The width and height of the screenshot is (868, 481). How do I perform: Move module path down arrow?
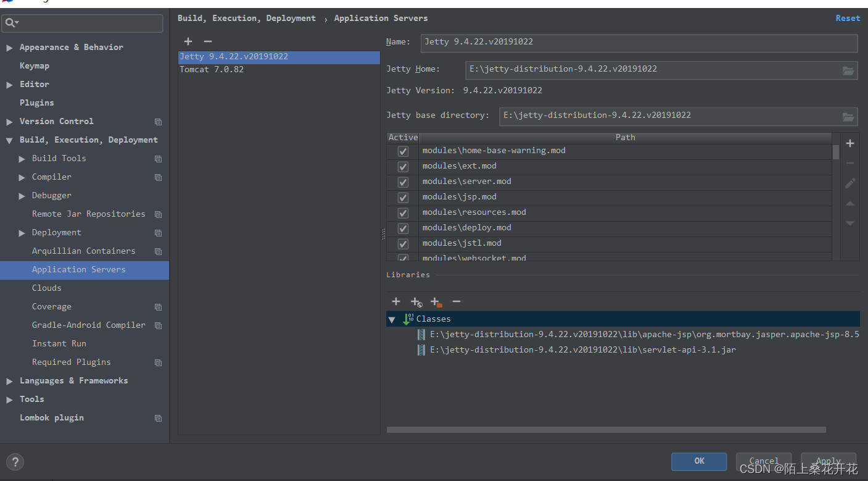[850, 223]
